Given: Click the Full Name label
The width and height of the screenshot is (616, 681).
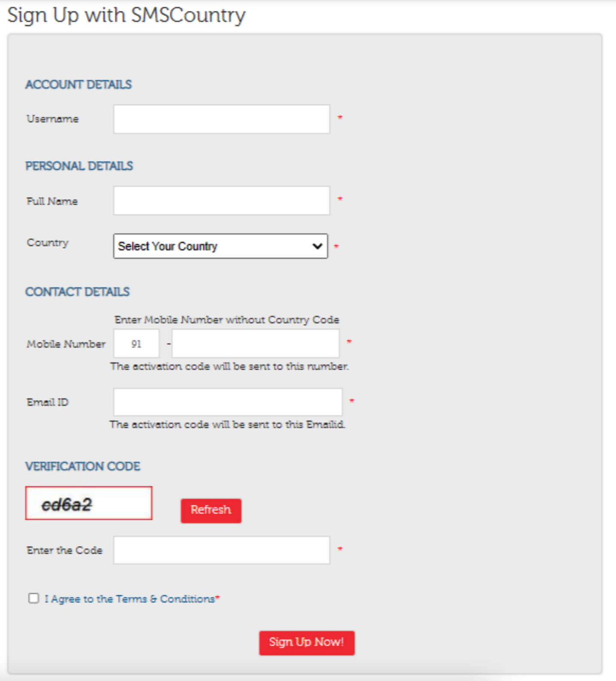Looking at the screenshot, I should (52, 201).
